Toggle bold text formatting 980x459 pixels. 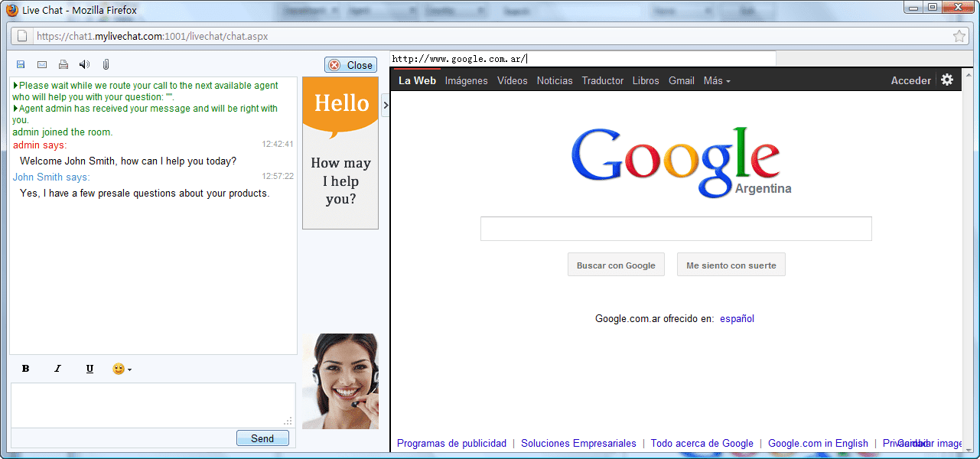(25, 369)
